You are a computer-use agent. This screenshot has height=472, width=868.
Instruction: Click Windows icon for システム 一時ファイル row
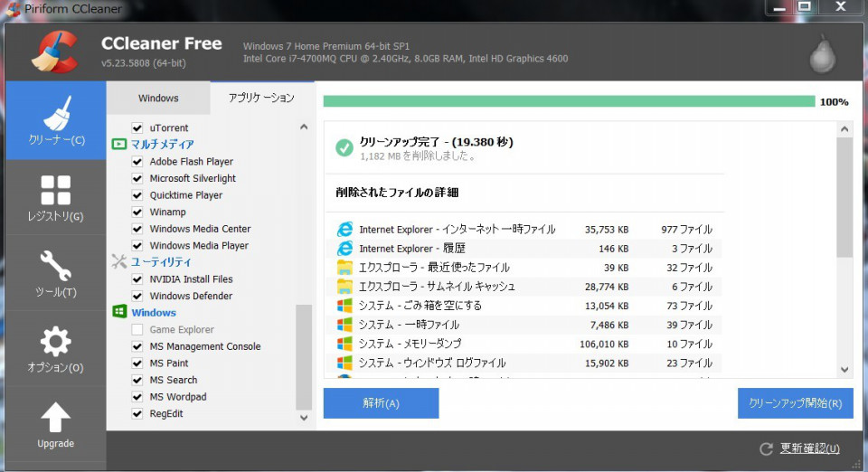point(344,325)
